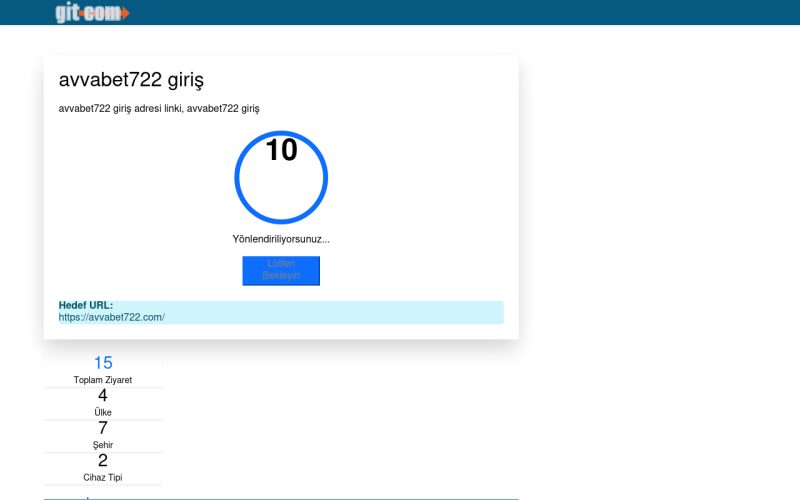The width and height of the screenshot is (800, 500).
Task: Select the Şehir stat label
Action: (x=103, y=445)
